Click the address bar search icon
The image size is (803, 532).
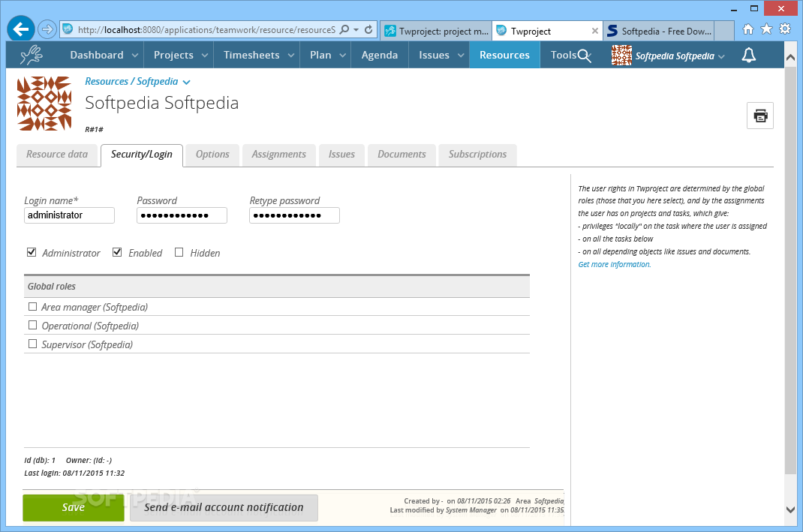click(x=344, y=30)
